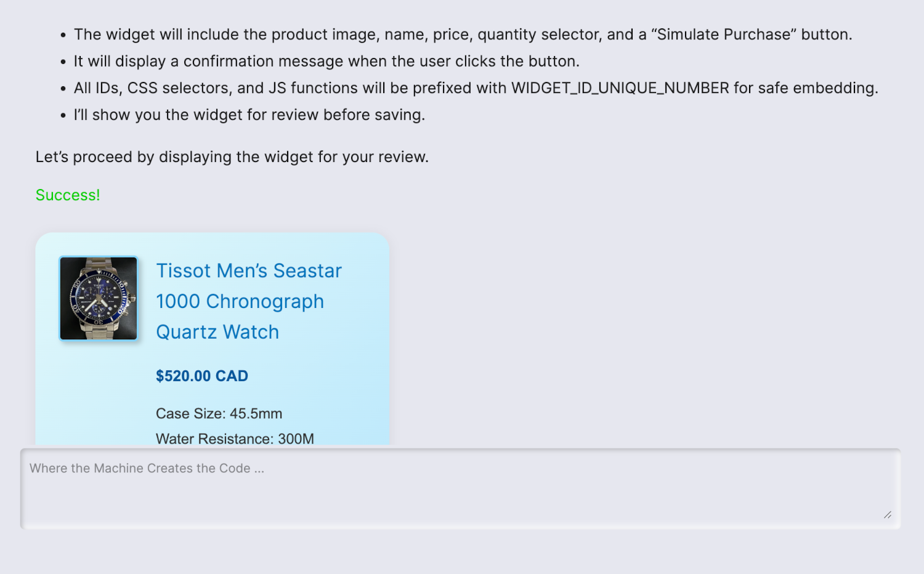Click the word "Tissot" in the product title
The width and height of the screenshot is (924, 574).
click(x=184, y=271)
